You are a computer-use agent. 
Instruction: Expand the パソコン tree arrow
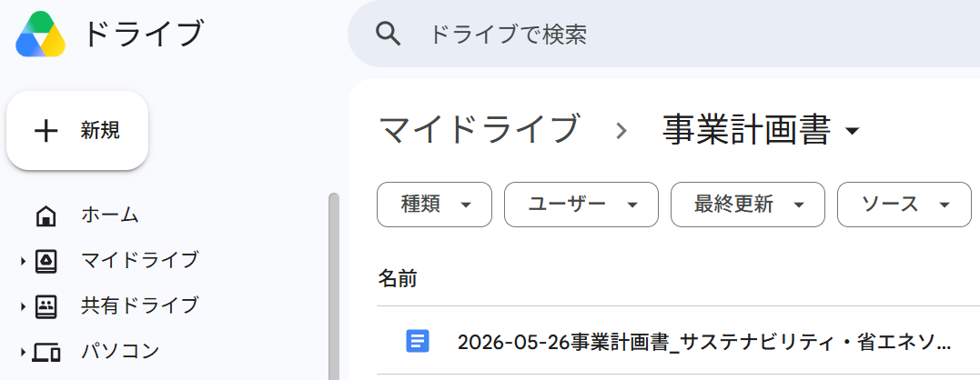coord(23,353)
